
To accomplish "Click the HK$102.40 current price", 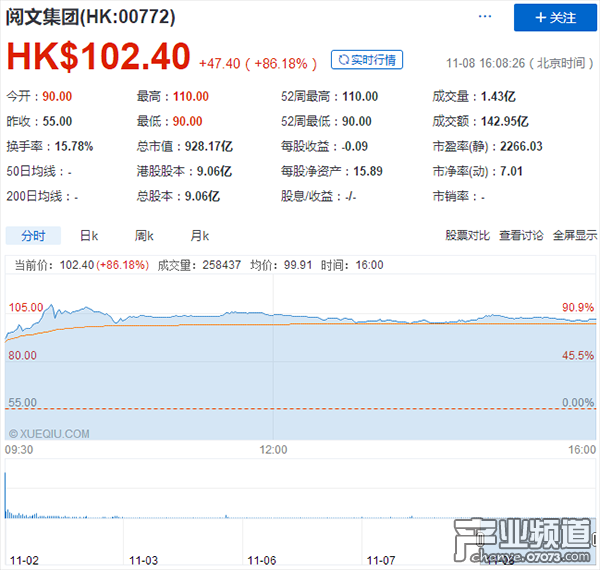I will click(98, 56).
